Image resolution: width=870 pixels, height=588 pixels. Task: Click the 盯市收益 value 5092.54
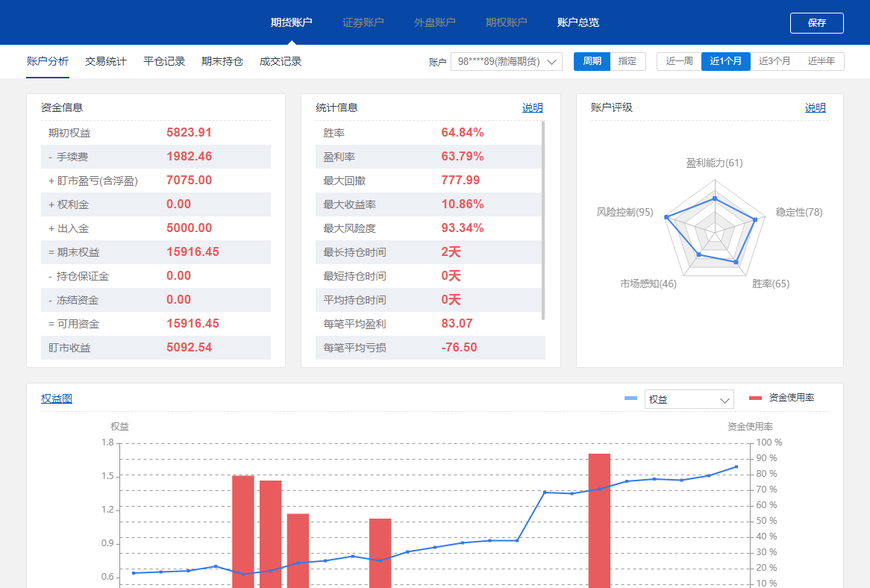(190, 347)
